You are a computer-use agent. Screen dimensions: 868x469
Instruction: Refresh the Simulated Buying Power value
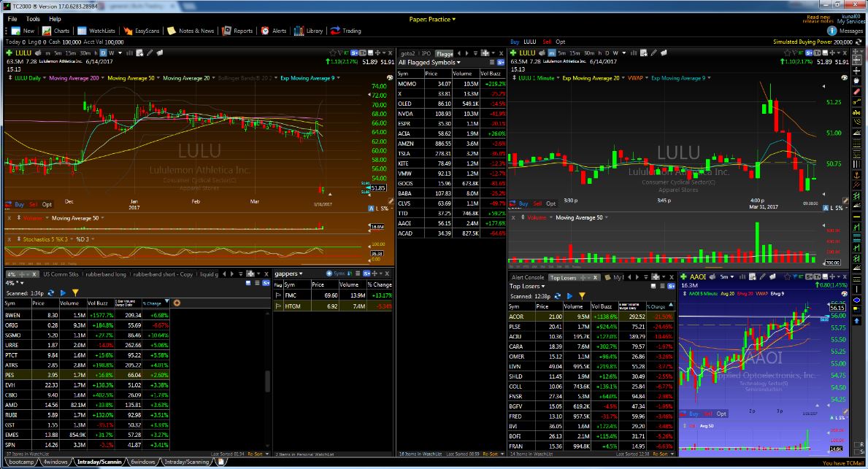click(x=859, y=42)
